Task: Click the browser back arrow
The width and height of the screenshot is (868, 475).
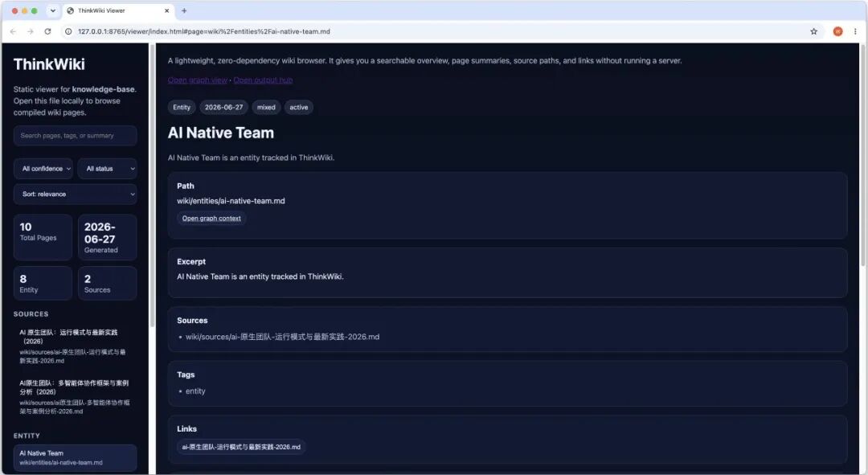Action: click(x=13, y=31)
